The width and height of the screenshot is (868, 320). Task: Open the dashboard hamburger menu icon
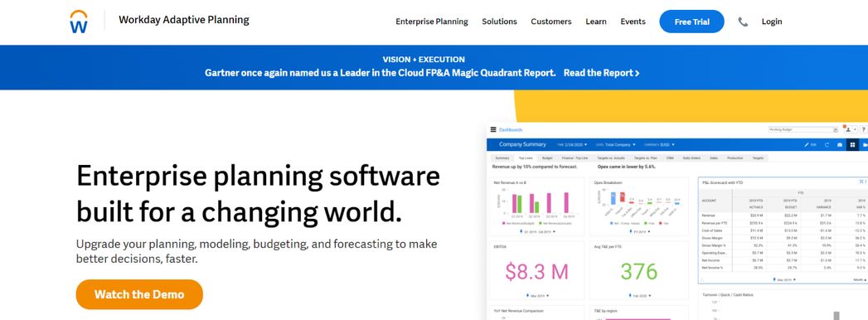493,129
